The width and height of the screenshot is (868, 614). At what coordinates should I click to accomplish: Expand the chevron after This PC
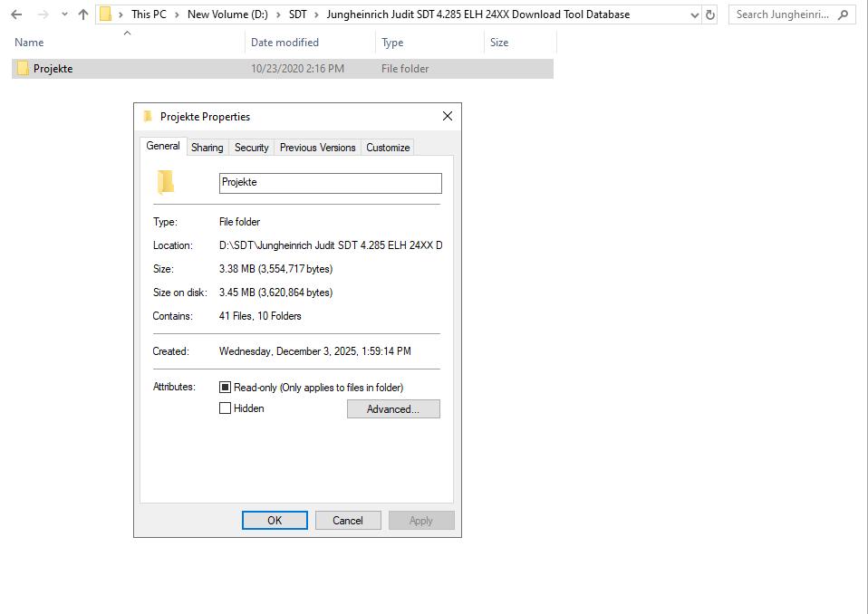pyautogui.click(x=178, y=14)
